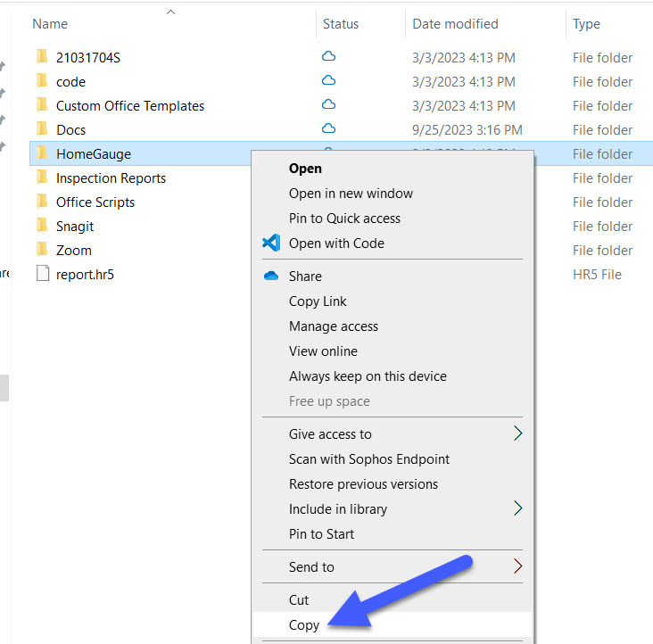
Task: Sort by the Status column header
Action: click(x=341, y=24)
